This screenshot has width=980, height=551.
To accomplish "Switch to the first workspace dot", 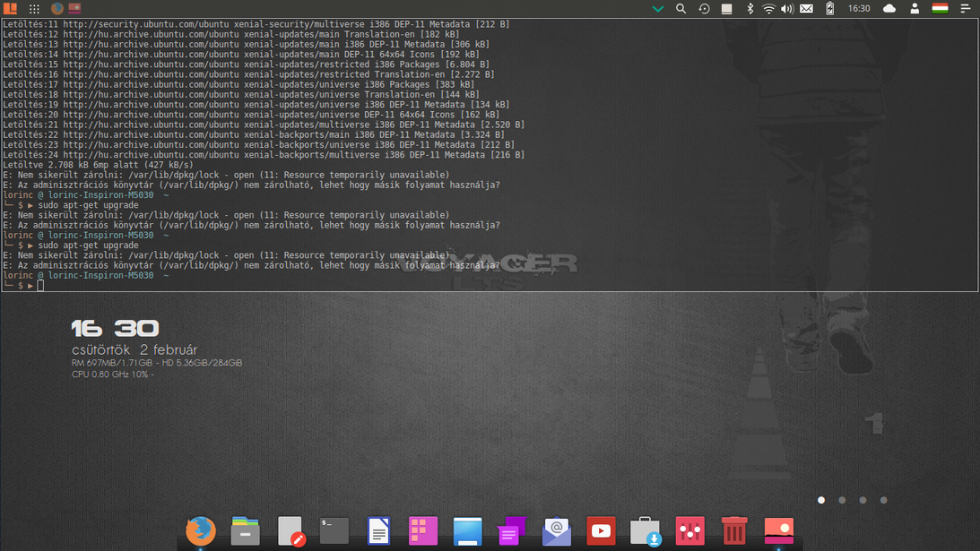I will pyautogui.click(x=821, y=500).
